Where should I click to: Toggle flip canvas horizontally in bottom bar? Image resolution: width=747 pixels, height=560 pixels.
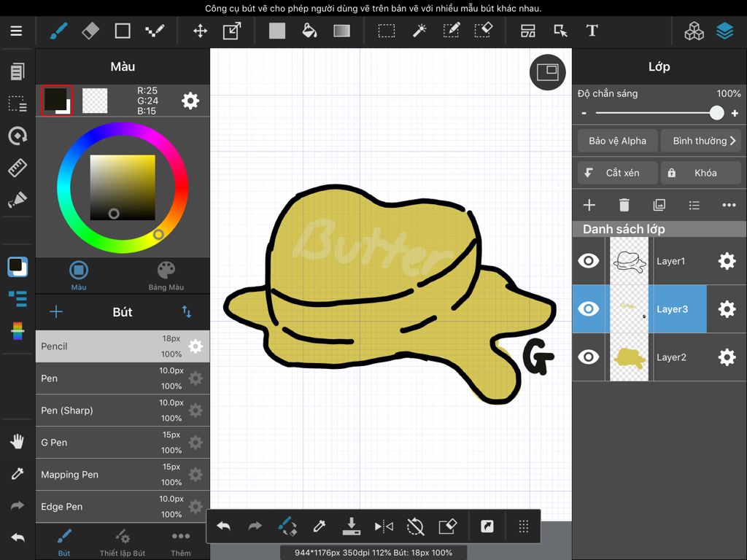pos(384,526)
